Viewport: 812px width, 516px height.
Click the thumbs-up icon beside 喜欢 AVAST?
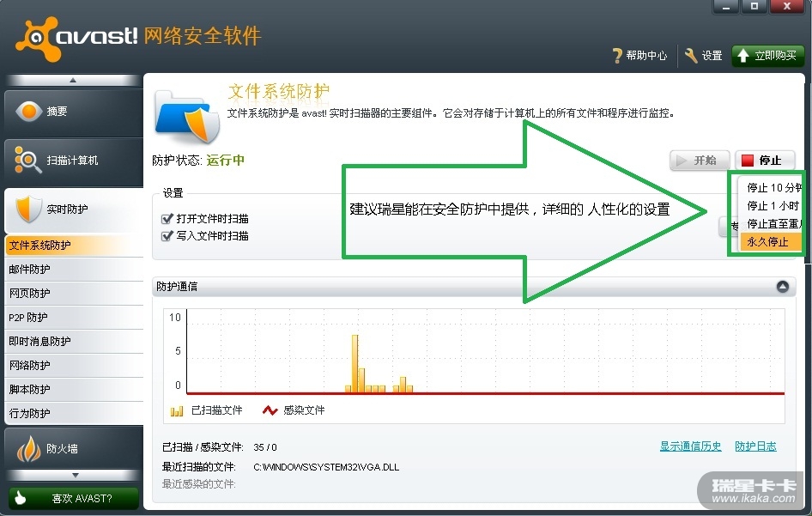point(21,498)
